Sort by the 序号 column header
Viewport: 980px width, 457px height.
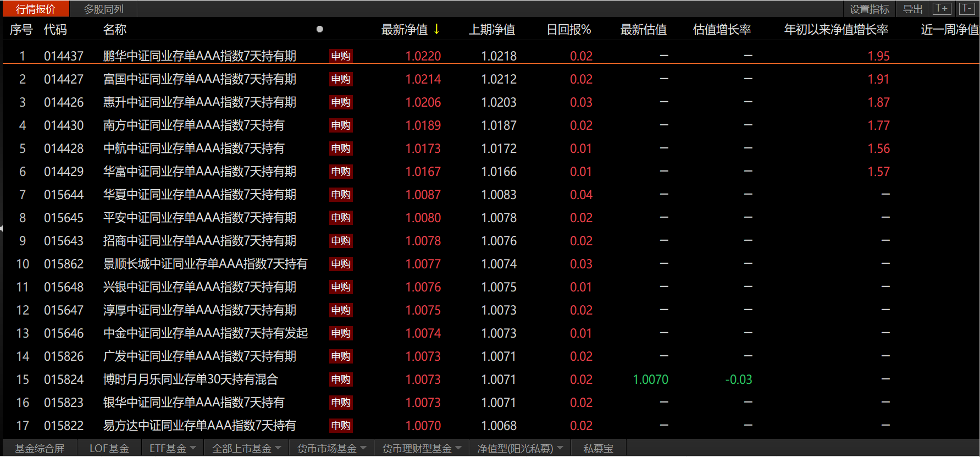coord(21,30)
